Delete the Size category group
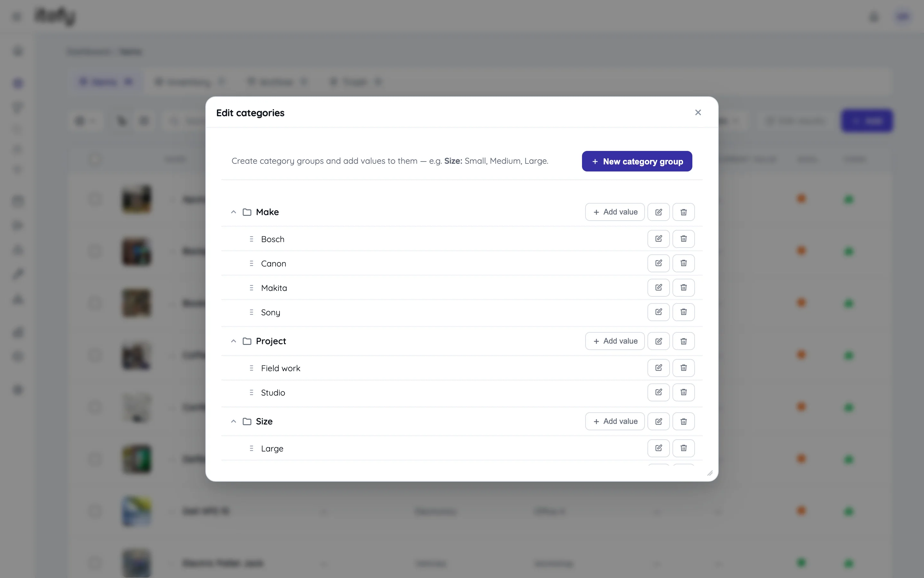This screenshot has width=924, height=578. (x=683, y=421)
